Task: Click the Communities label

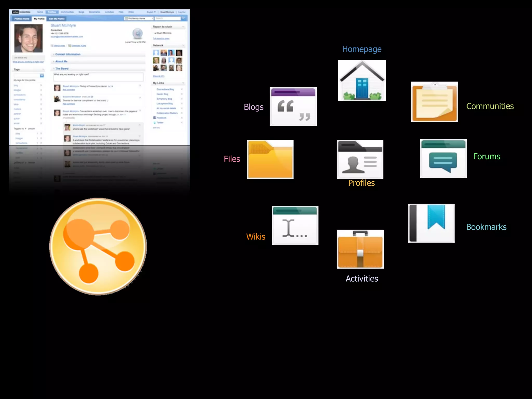Action: click(x=490, y=106)
